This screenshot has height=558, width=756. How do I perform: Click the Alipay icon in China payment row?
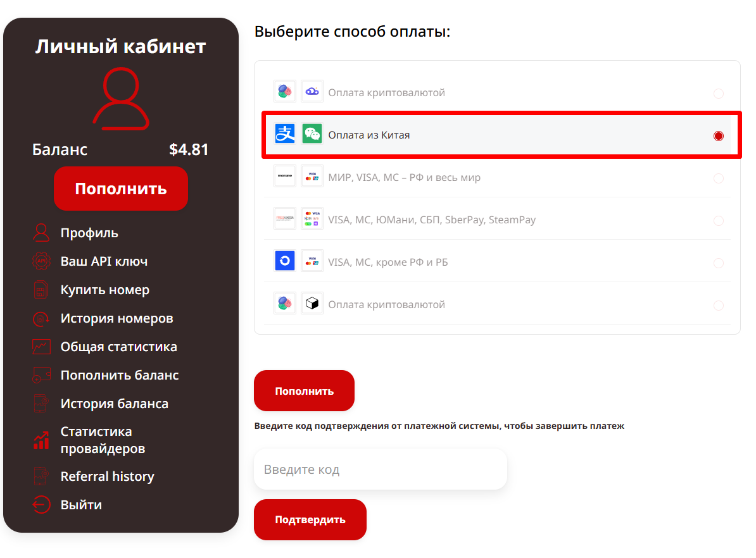285,134
